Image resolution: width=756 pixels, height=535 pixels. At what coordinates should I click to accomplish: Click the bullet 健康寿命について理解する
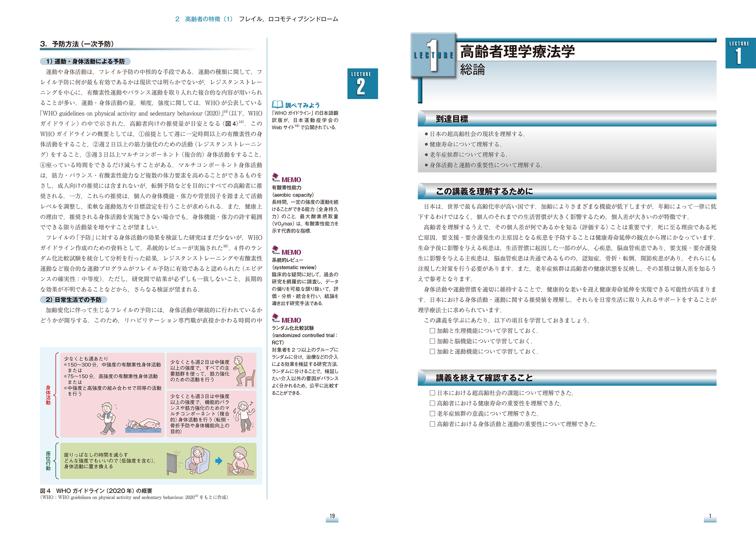(x=463, y=144)
